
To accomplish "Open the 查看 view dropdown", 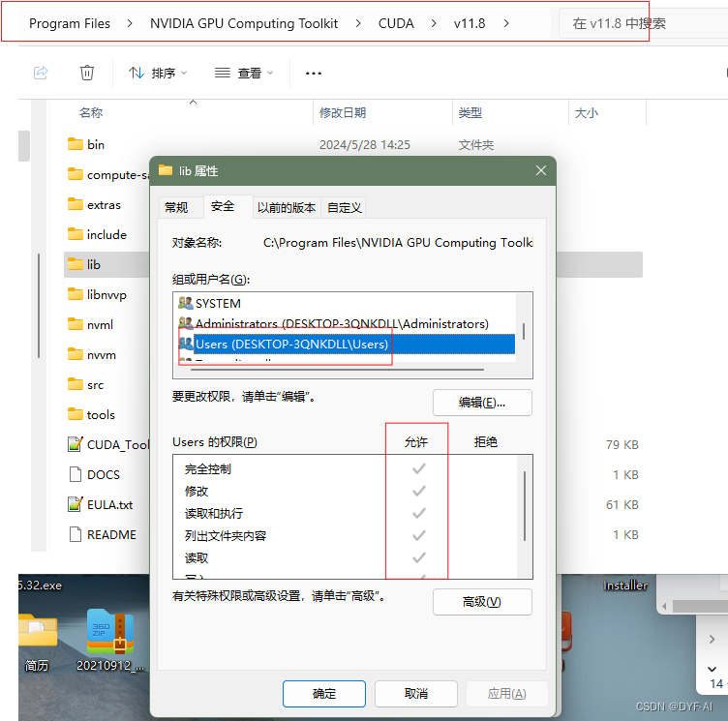I will [x=244, y=73].
